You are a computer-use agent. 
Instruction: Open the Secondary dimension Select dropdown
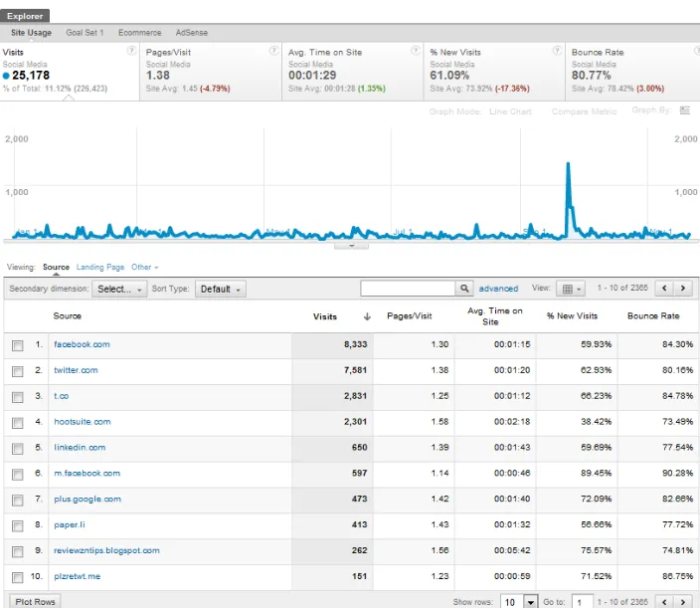click(119, 289)
